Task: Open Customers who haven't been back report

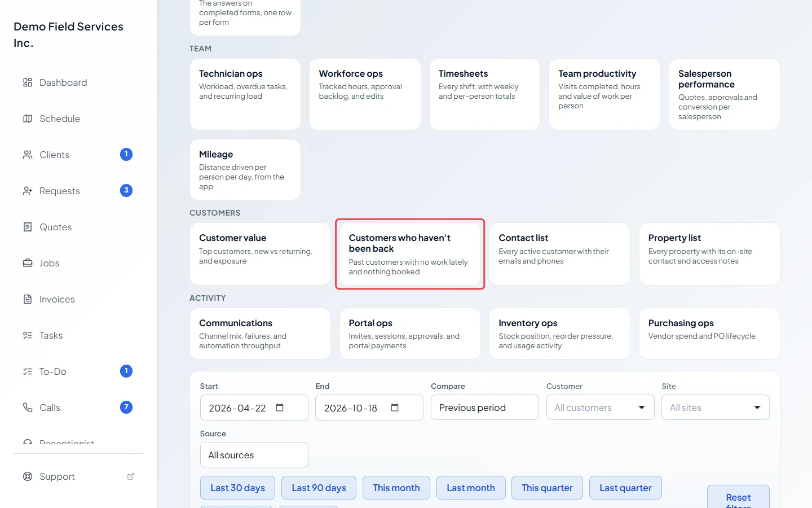Action: (x=410, y=254)
